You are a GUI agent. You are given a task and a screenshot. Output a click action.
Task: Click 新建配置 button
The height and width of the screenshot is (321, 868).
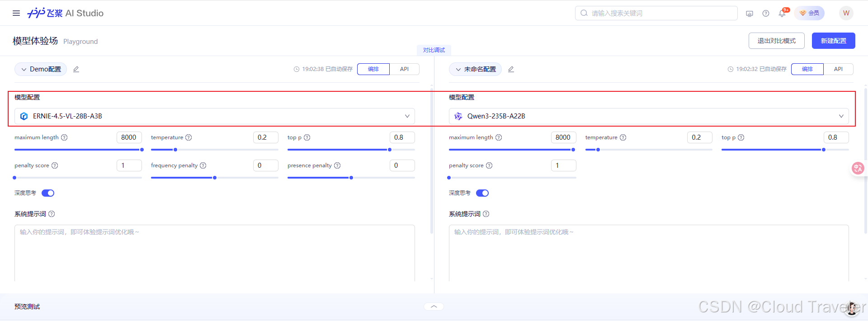(834, 41)
